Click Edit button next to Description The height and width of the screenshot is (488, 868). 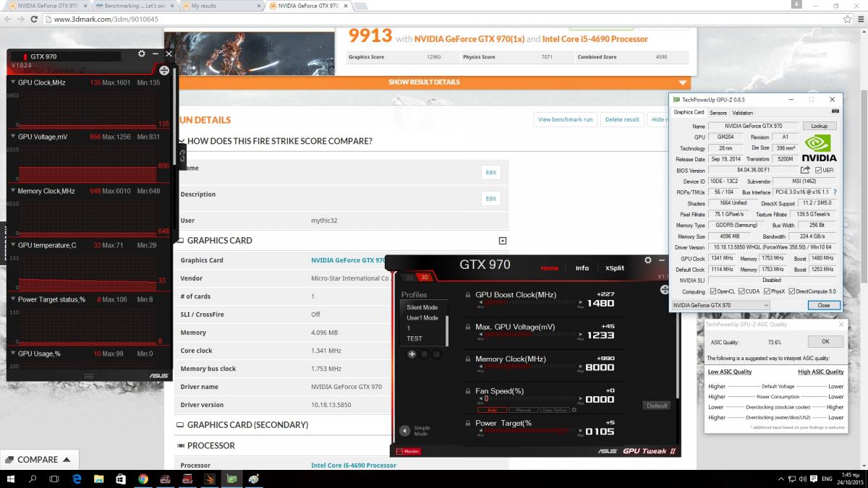(x=491, y=198)
